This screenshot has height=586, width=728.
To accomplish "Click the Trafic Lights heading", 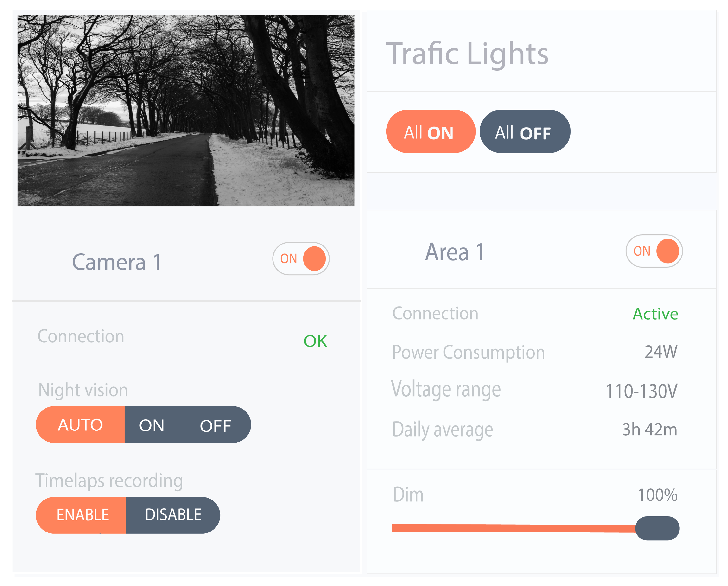I will point(467,54).
